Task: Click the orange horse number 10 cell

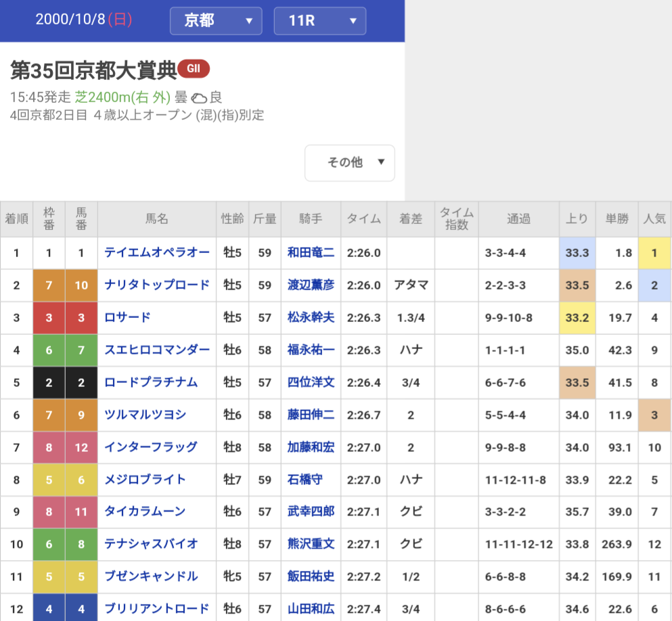Action: point(81,285)
